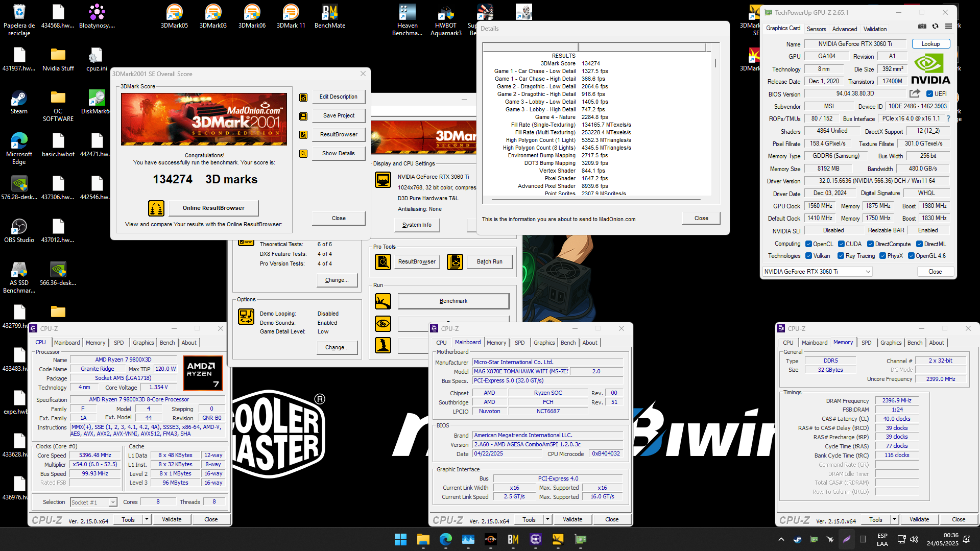Expand Tools dropdown arrow in Mainboard CPU-Z
Screen dimensions: 980x551
click(547, 519)
